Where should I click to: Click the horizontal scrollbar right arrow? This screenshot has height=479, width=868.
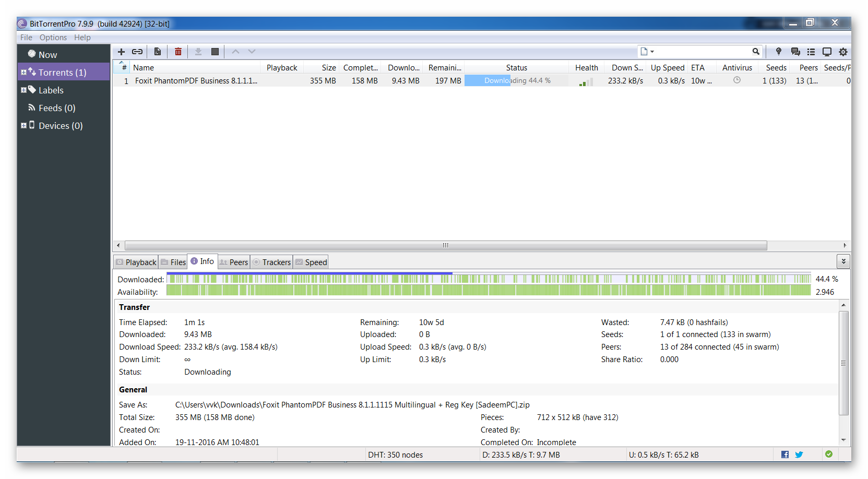845,245
